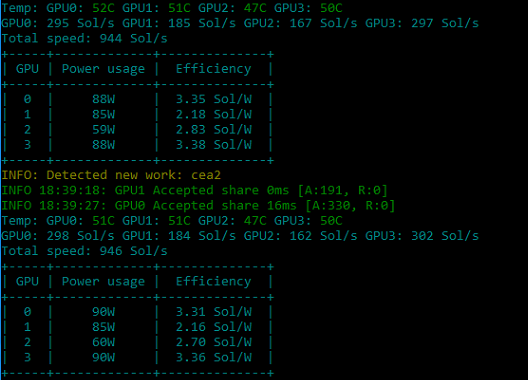Click the 'Total speed: 946 Sol/s' line
Screen dimensions: 528x380
tap(85, 251)
